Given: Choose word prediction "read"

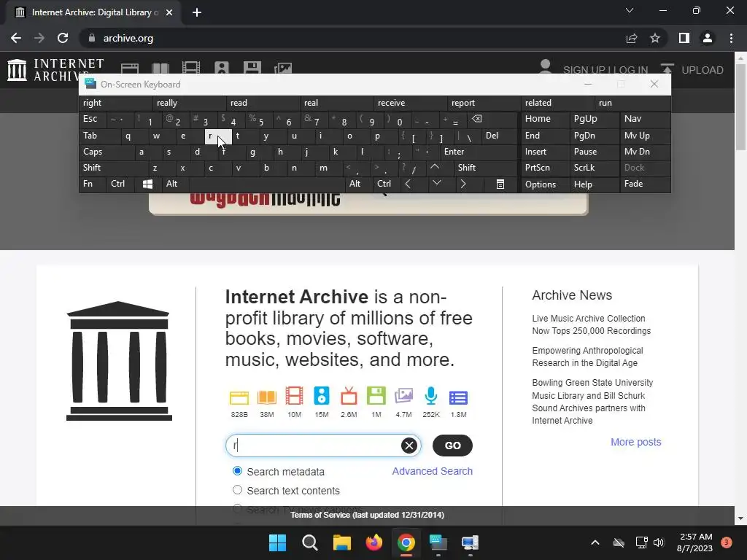Looking at the screenshot, I should click(x=263, y=103).
